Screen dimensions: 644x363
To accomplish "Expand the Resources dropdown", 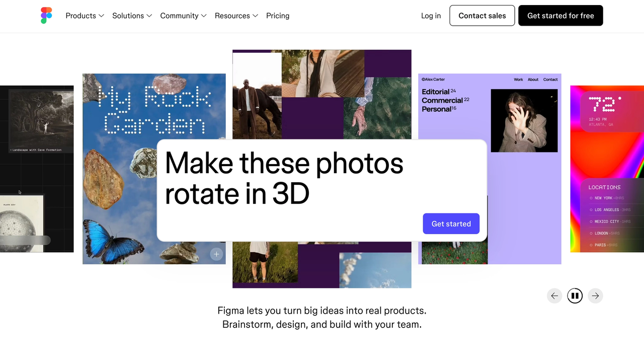I will click(x=236, y=16).
